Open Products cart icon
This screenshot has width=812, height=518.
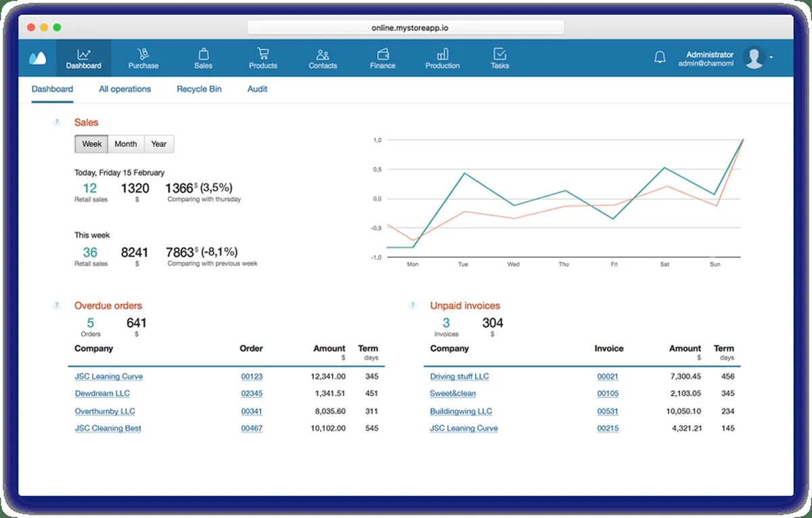tap(263, 54)
